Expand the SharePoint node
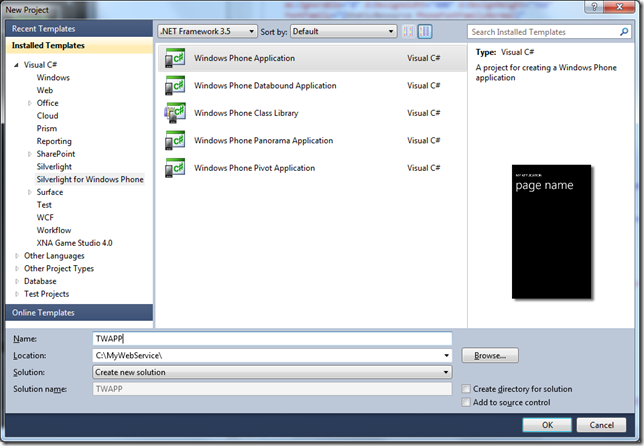 pyautogui.click(x=30, y=154)
